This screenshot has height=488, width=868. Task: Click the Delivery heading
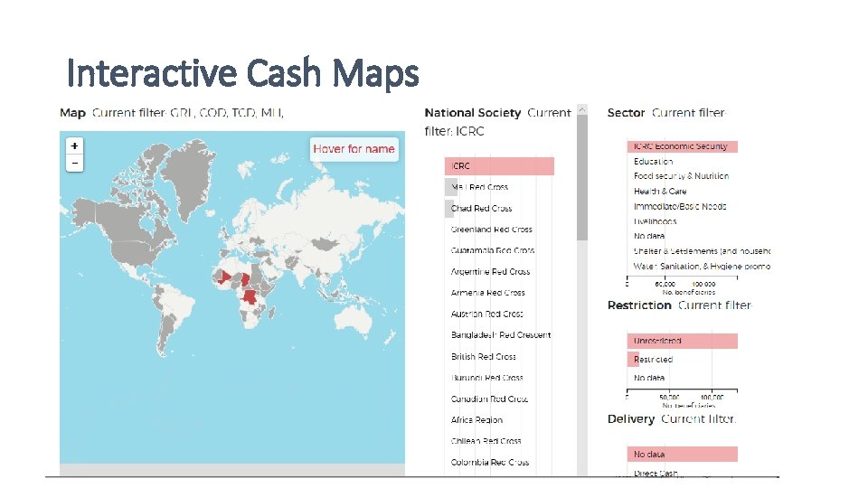pos(631,418)
